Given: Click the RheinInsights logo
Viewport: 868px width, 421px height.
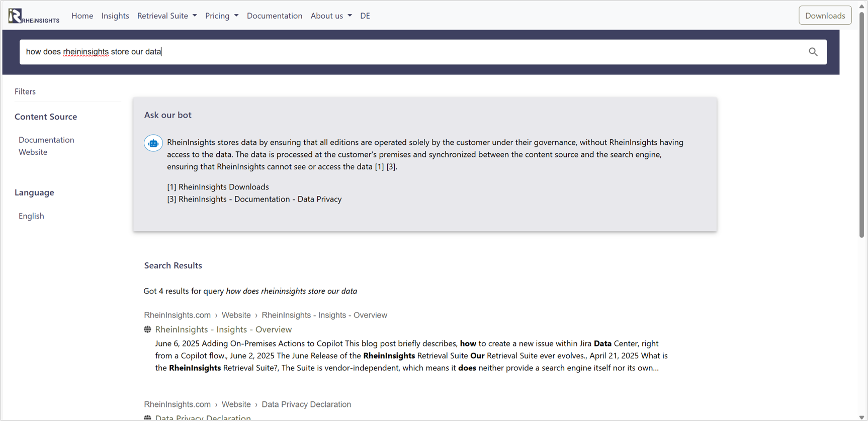Looking at the screenshot, I should pyautogui.click(x=33, y=16).
